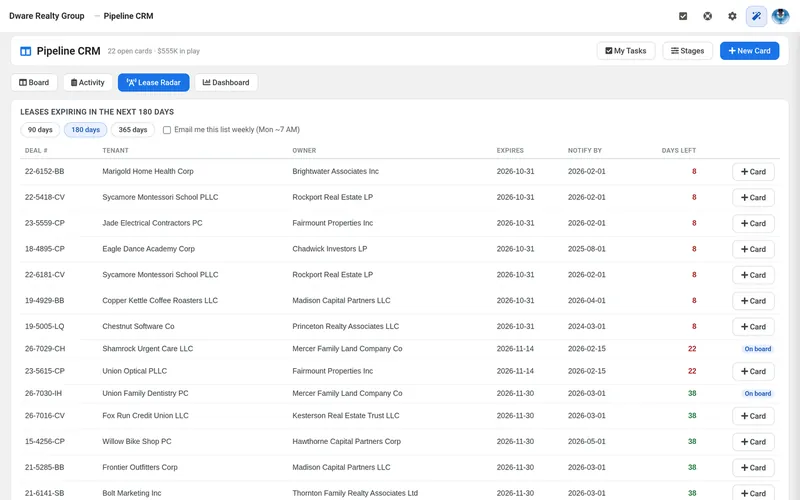Open the user avatar menu

(x=780, y=16)
